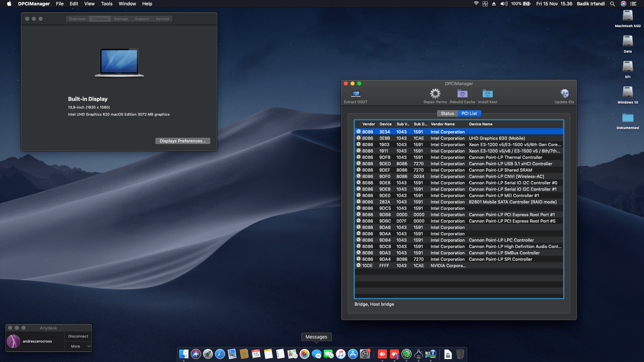Click the Wi-Fi menu bar icon
The height and width of the screenshot is (362, 644).
pos(476,4)
